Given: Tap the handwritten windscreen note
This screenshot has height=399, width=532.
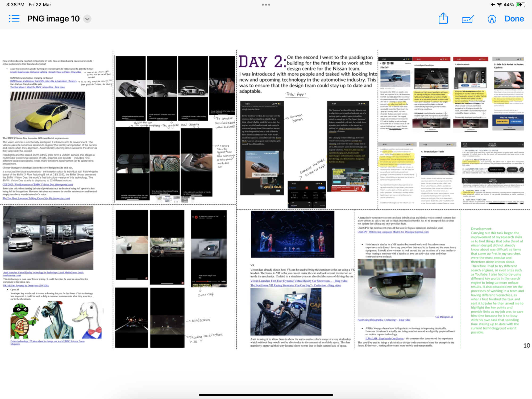Looking at the screenshot, I should (x=201, y=320).
